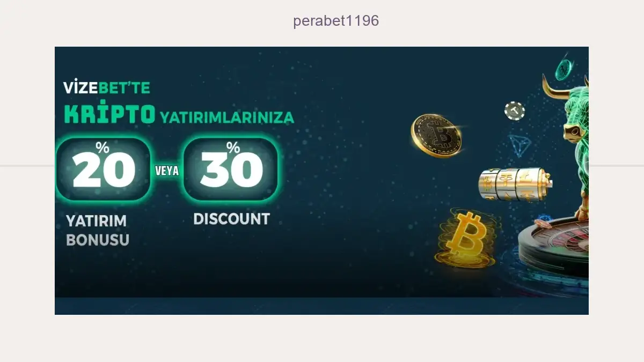Click the green KRIPTO heading

109,114
